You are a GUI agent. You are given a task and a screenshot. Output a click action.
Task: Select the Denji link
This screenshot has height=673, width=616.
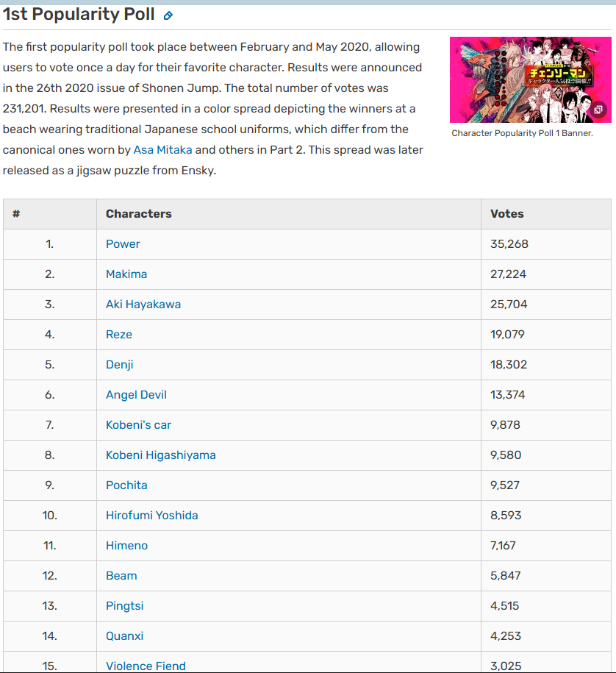(x=120, y=365)
